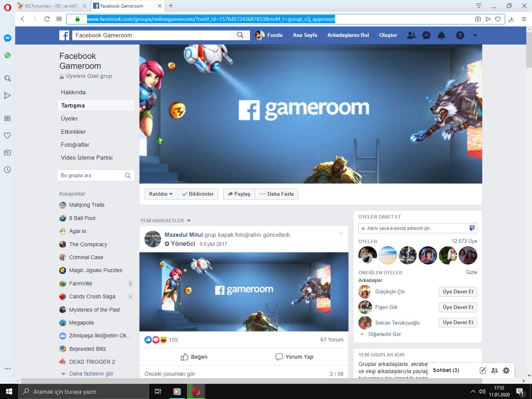This screenshot has height=399, width=532.
Task: Open Opera Speed Dial grid in sidebar
Action: (7, 118)
